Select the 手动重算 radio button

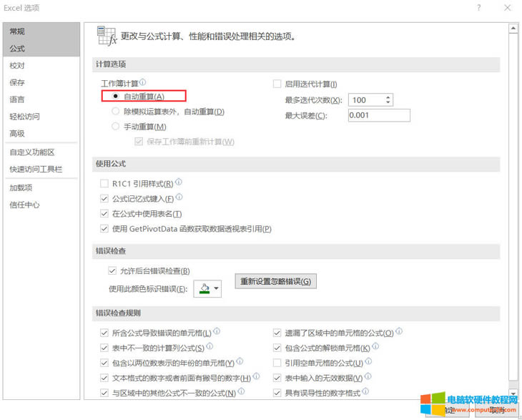(x=116, y=127)
